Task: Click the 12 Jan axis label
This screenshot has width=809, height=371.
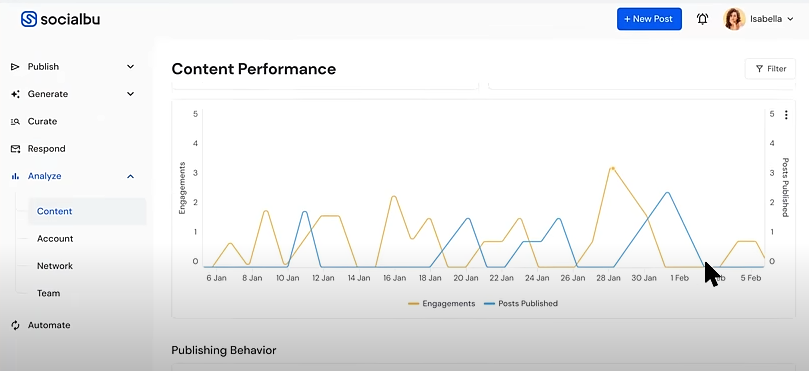Action: point(323,278)
